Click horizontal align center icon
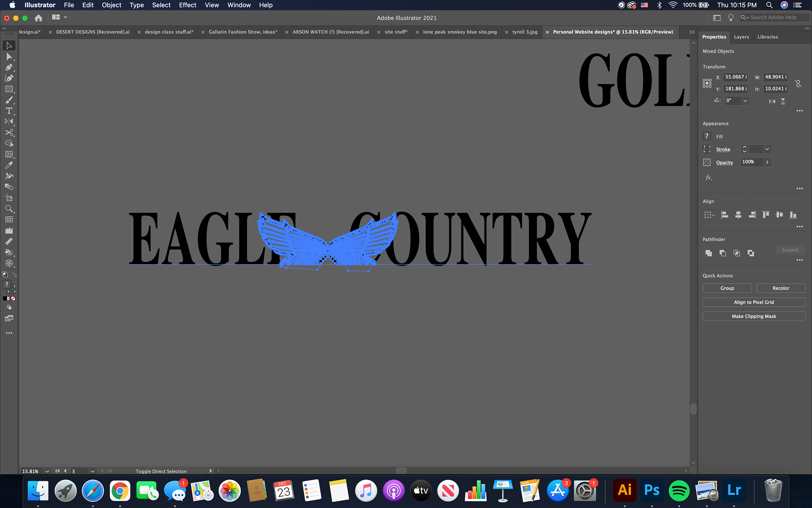The width and height of the screenshot is (812, 508). [x=738, y=215]
